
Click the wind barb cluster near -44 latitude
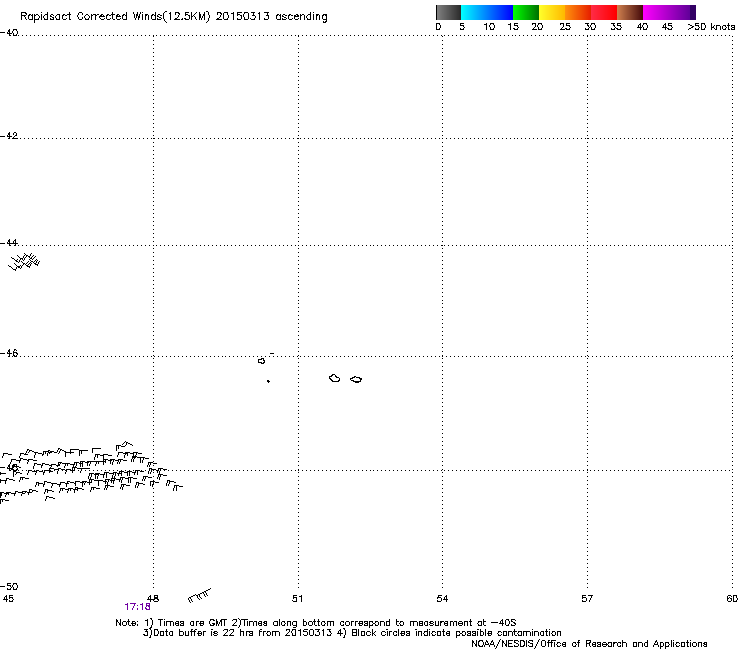click(25, 262)
